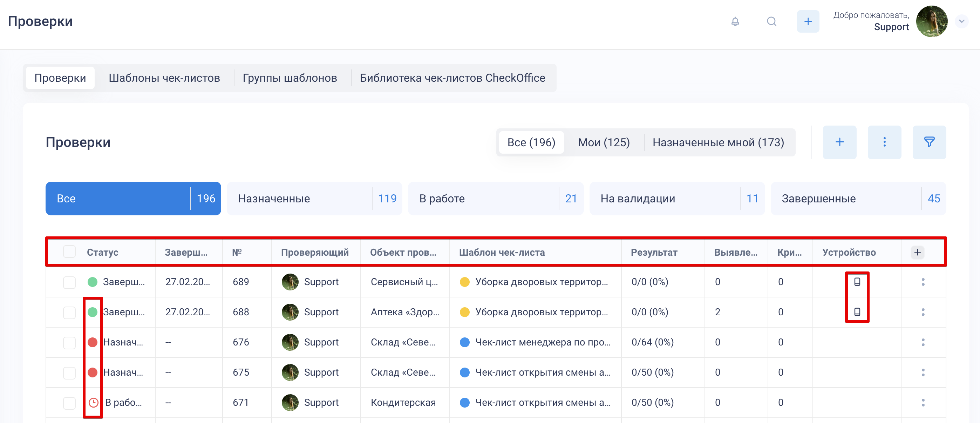Click device icon in row 689
This screenshot has width=980, height=423.
[857, 282]
